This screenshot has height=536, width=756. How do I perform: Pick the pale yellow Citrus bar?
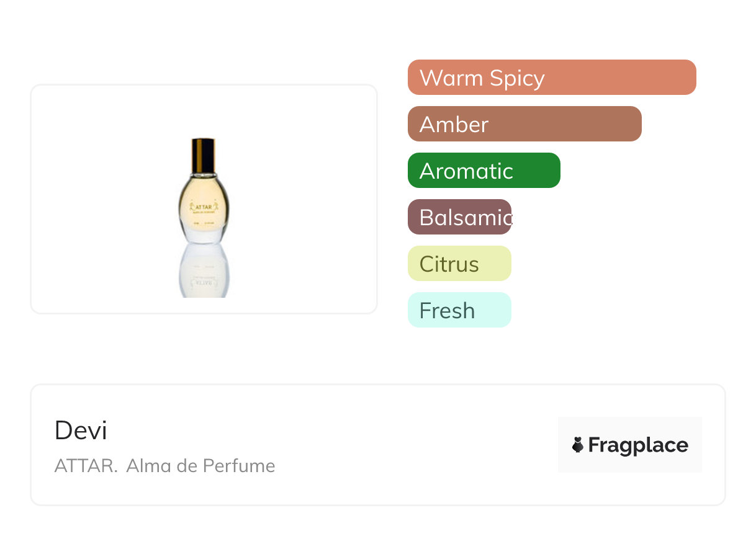tap(459, 264)
